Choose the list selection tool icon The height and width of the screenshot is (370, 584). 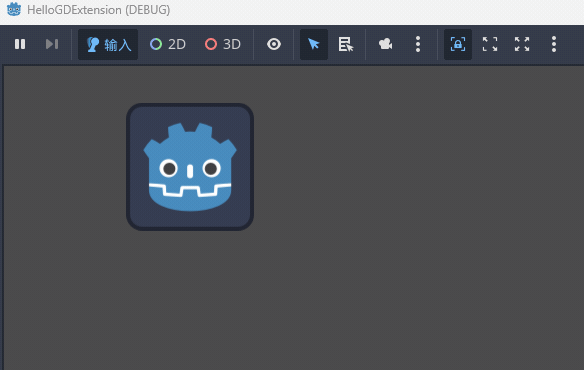pos(346,44)
